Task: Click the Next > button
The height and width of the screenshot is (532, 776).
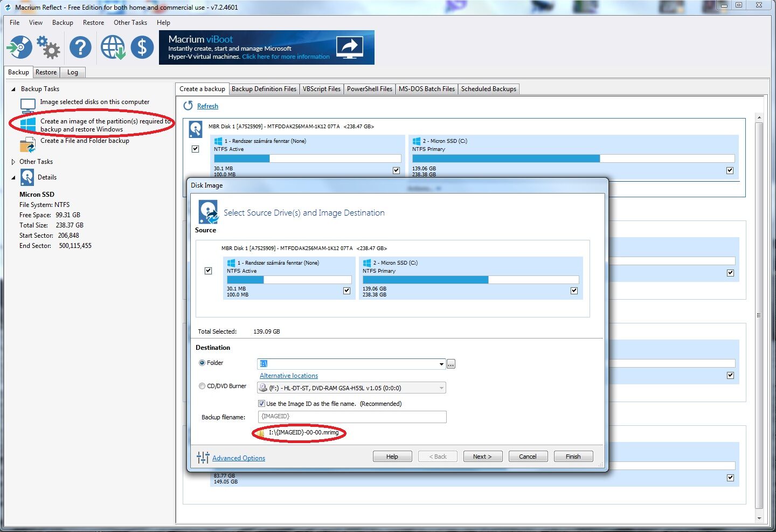Action: click(482, 457)
